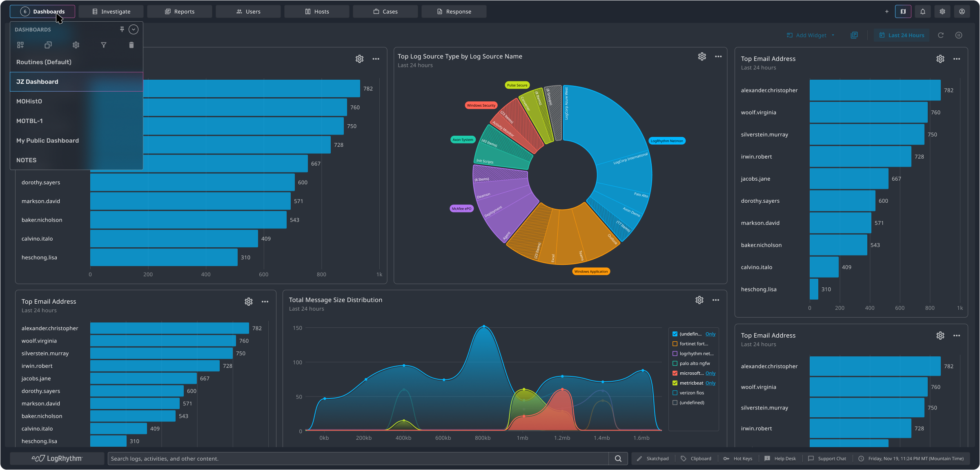Open Last 24 Hours time range
Viewport: 980px width, 470px height.
pyautogui.click(x=902, y=35)
